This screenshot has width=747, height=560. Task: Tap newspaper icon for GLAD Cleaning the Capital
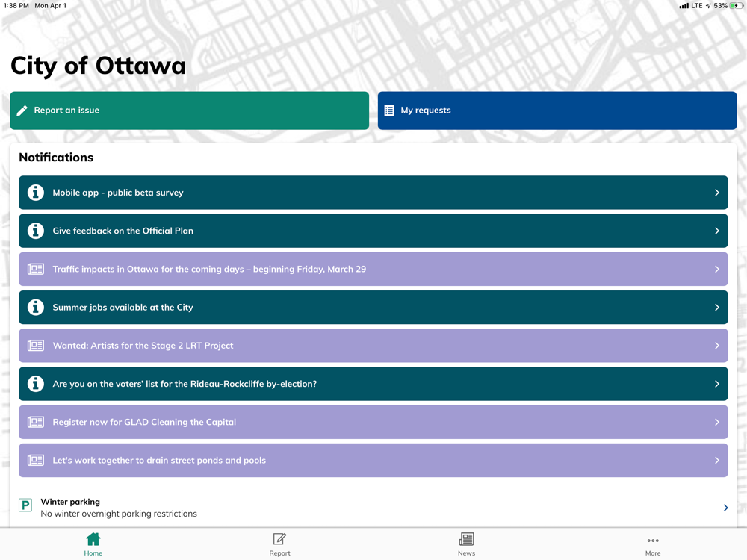coord(36,422)
